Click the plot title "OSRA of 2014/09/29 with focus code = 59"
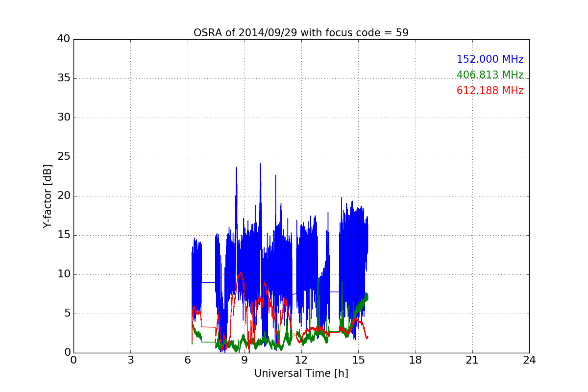588x392 pixels. (x=301, y=33)
